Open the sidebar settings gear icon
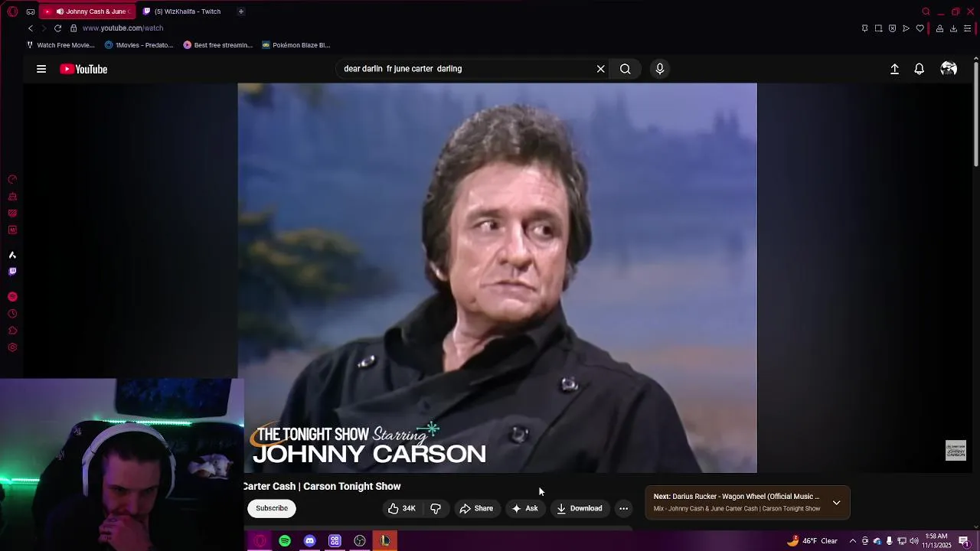 click(x=12, y=347)
